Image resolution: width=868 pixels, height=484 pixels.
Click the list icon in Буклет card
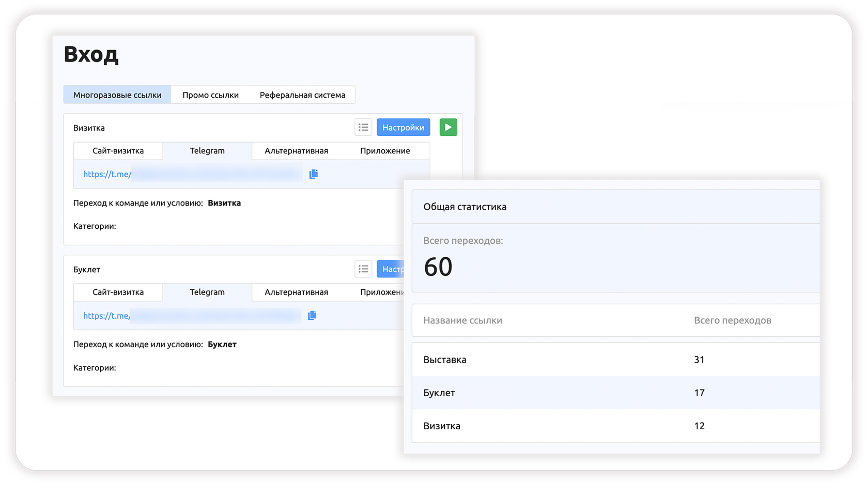pyautogui.click(x=363, y=269)
